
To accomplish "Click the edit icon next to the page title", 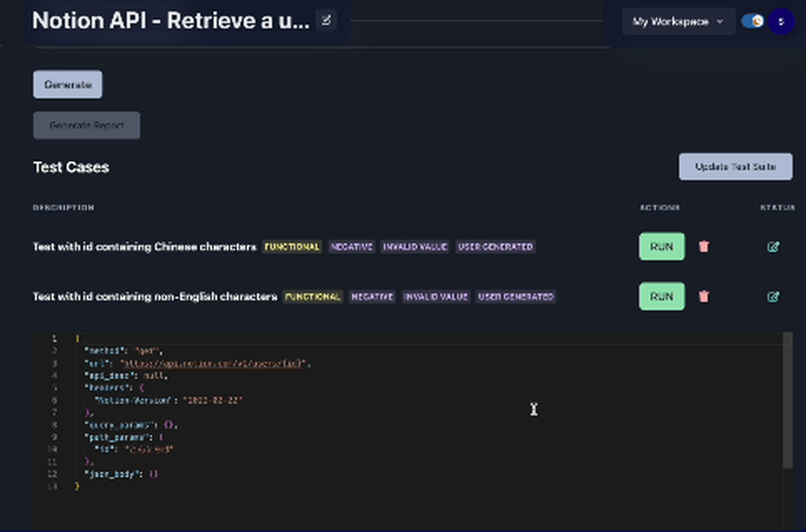I will pos(326,21).
